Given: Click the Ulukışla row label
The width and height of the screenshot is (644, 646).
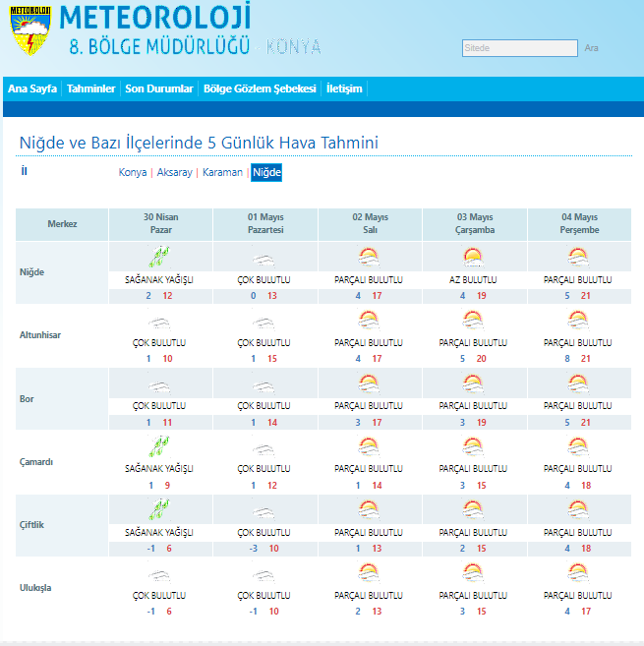Looking at the screenshot, I should tap(35, 588).
